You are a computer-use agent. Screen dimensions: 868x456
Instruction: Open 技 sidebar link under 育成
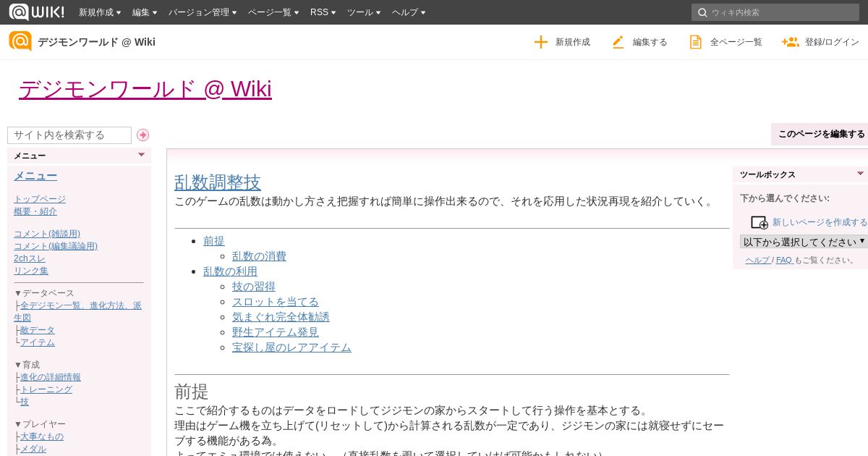25,402
